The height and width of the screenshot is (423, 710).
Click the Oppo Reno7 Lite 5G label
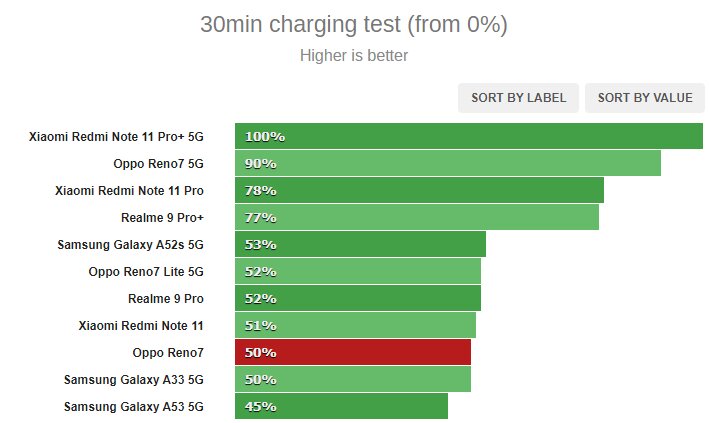click(x=146, y=272)
